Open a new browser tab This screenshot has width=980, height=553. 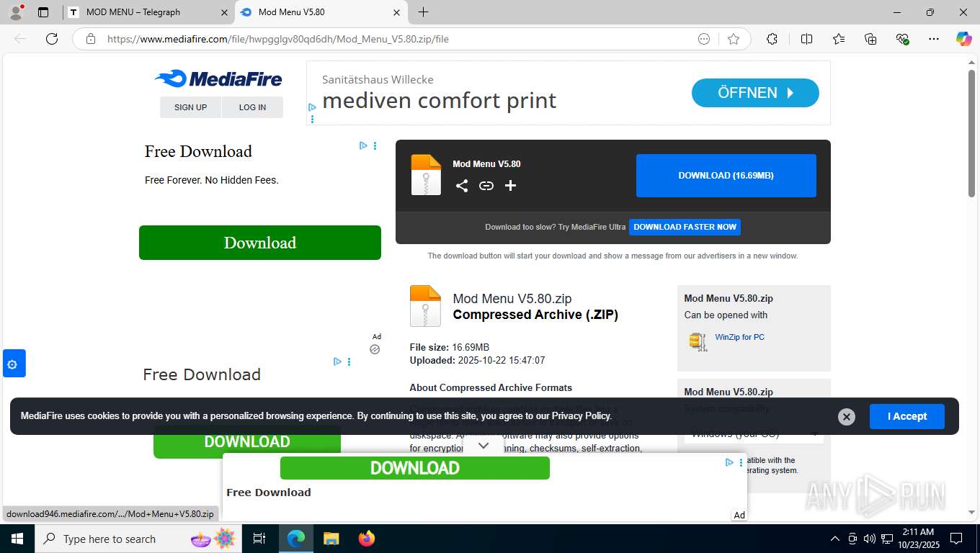tap(423, 12)
